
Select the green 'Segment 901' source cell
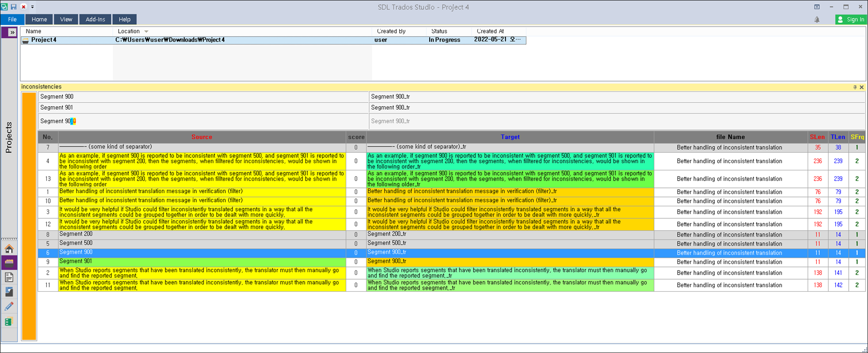pos(202,262)
